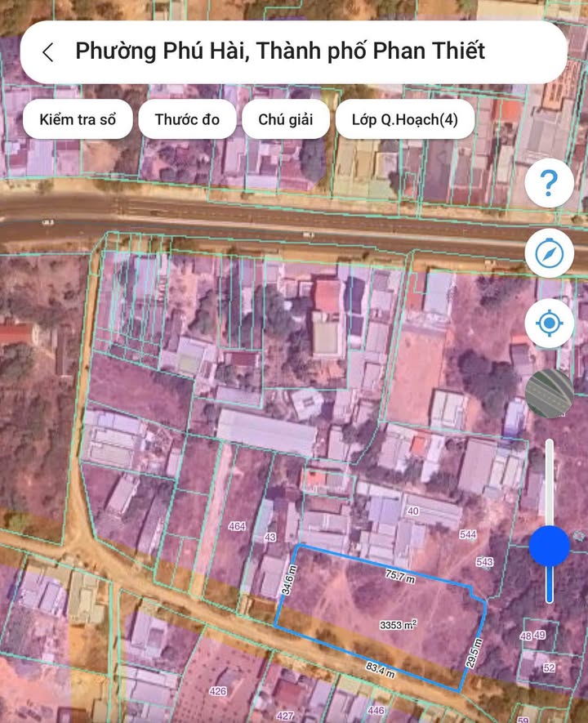
Task: Select the 3353 m² area label
Action: [399, 625]
